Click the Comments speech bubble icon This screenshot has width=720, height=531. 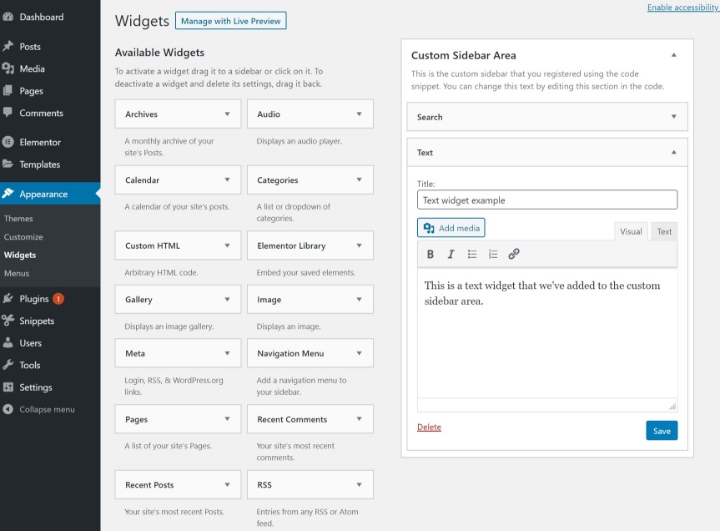point(7,113)
